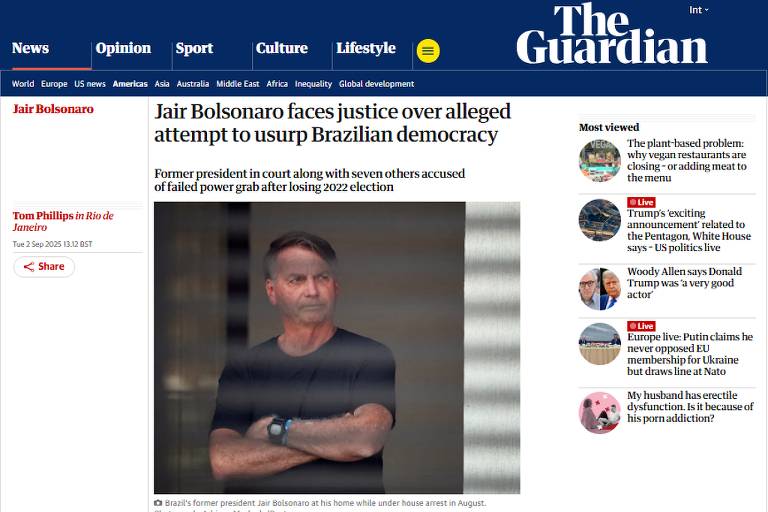Open the Lifestyle section
The height and width of the screenshot is (512, 768).
pos(366,48)
